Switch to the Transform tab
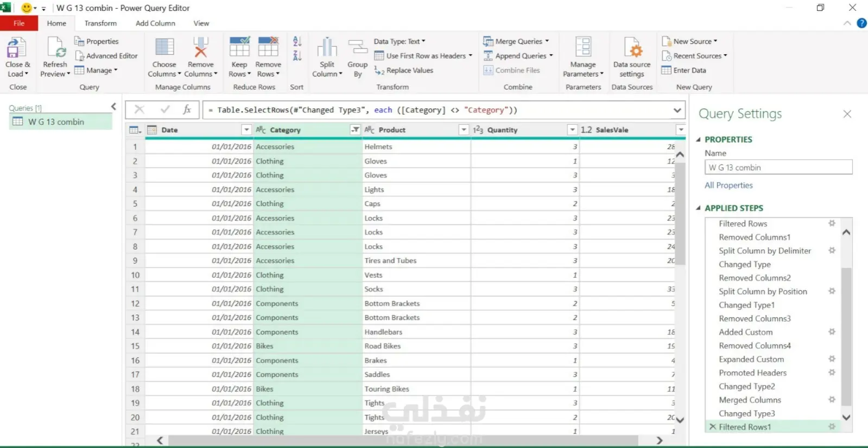This screenshot has width=868, height=448. tap(100, 23)
